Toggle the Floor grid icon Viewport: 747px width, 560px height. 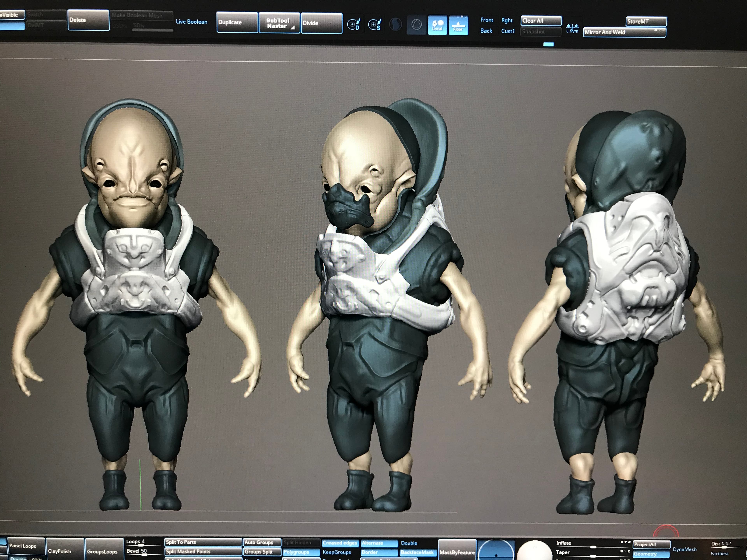[458, 25]
